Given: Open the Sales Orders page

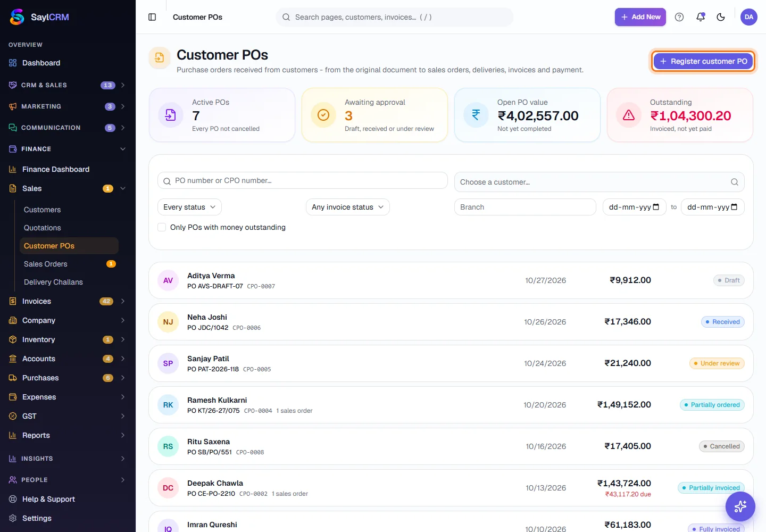Looking at the screenshot, I should pyautogui.click(x=69, y=264).
